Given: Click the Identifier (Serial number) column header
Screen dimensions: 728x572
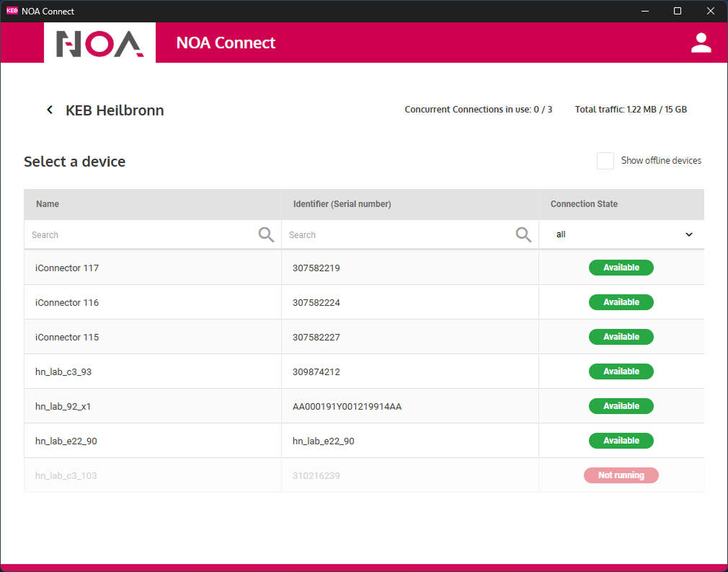Looking at the screenshot, I should click(342, 204).
